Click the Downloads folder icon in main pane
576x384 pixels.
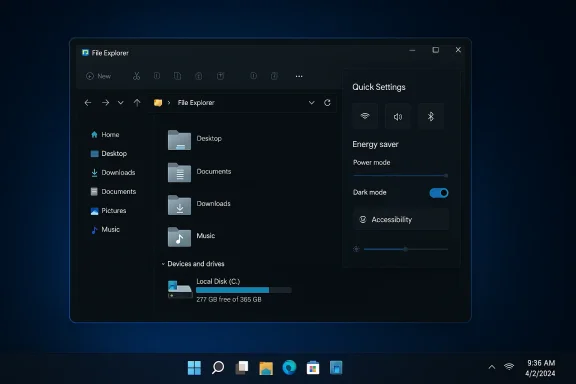[x=179, y=205]
